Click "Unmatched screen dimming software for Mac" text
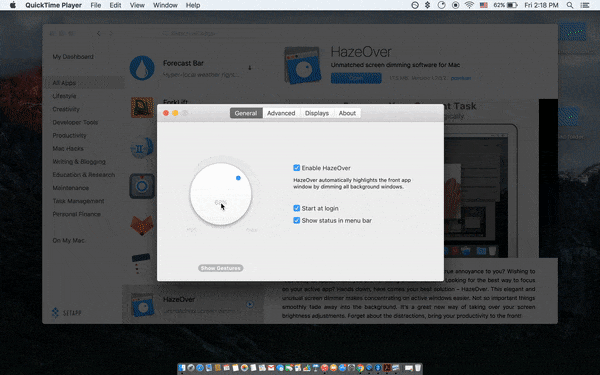Image resolution: width=600 pixels, height=375 pixels. point(395,65)
